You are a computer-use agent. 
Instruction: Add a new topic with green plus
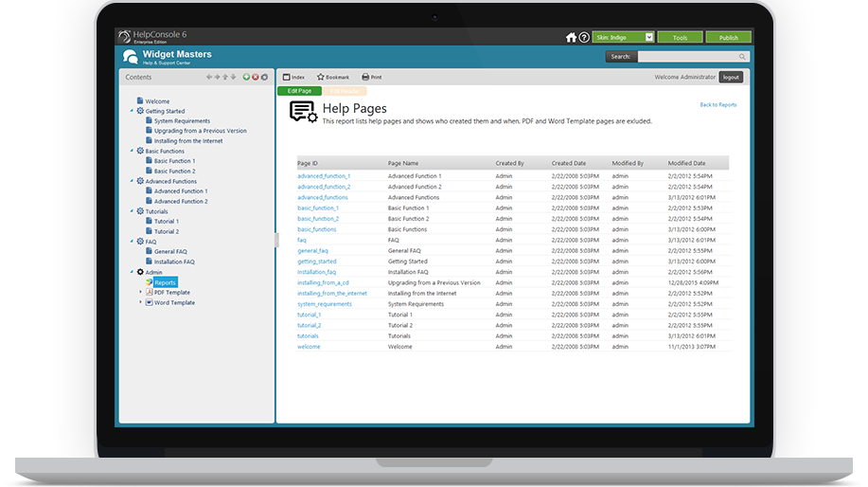(x=246, y=77)
